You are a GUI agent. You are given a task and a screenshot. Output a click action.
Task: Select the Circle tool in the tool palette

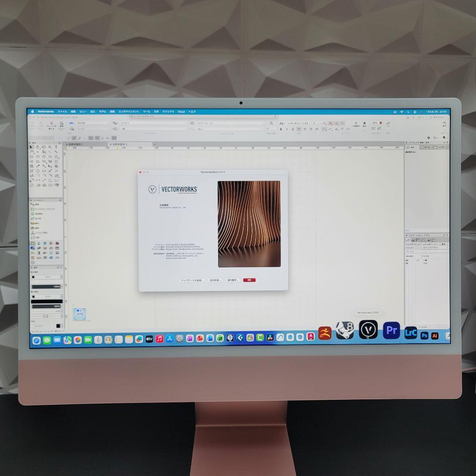44,156
